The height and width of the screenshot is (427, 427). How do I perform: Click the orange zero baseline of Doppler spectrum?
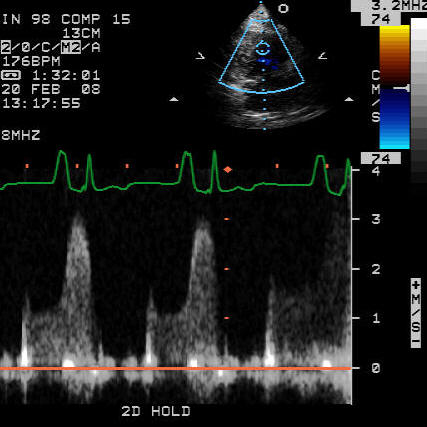point(176,368)
